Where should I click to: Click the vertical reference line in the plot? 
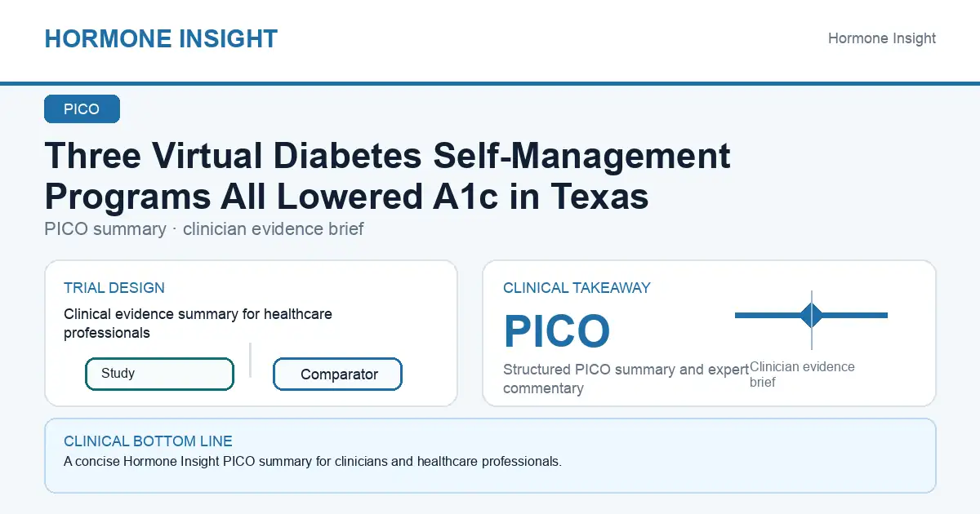coord(812,320)
